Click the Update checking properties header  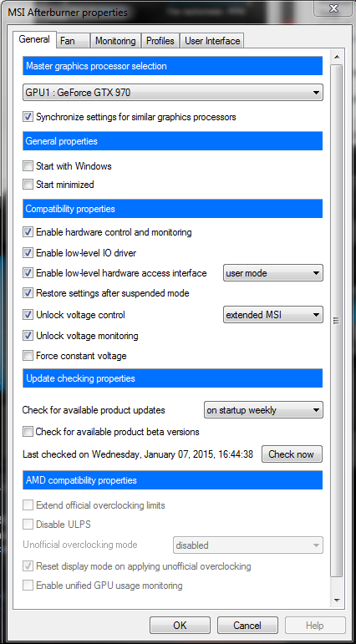(x=173, y=378)
